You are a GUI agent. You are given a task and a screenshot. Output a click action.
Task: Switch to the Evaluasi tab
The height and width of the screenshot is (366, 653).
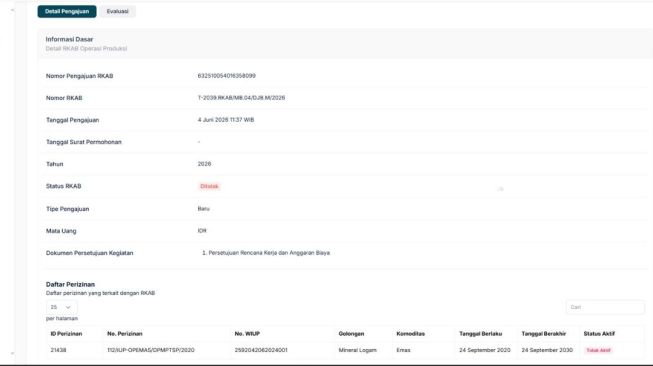click(117, 11)
